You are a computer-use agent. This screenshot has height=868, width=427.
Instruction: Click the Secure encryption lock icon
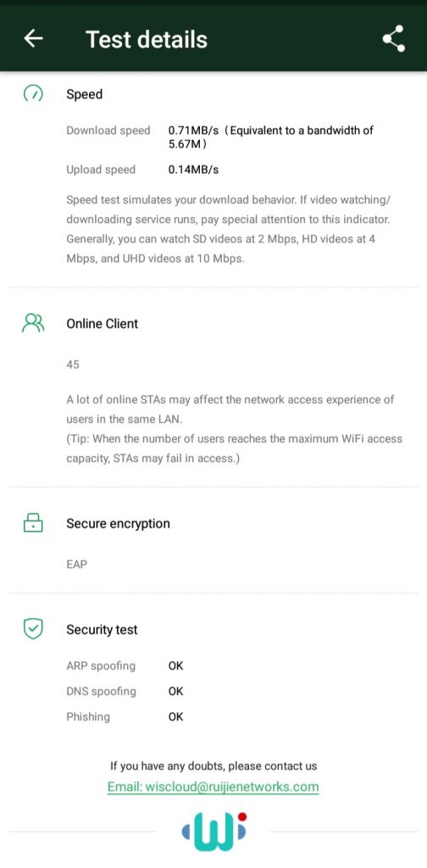(33, 523)
